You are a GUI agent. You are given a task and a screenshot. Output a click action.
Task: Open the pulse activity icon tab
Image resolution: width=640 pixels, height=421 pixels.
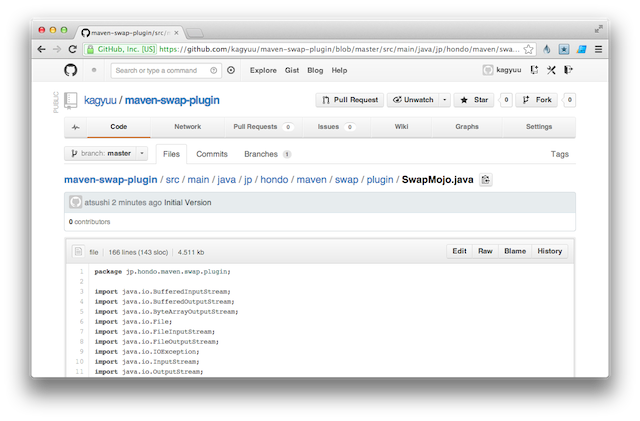pyautogui.click(x=76, y=127)
